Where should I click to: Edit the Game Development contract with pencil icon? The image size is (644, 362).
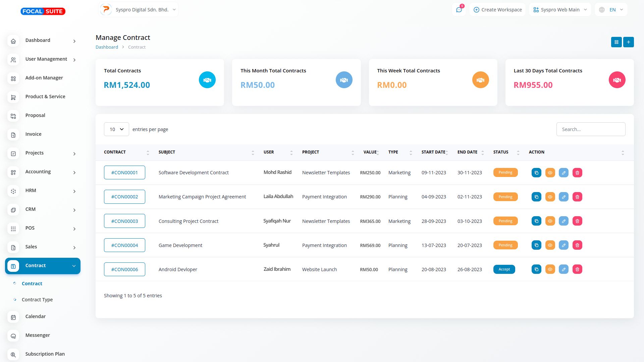click(563, 245)
